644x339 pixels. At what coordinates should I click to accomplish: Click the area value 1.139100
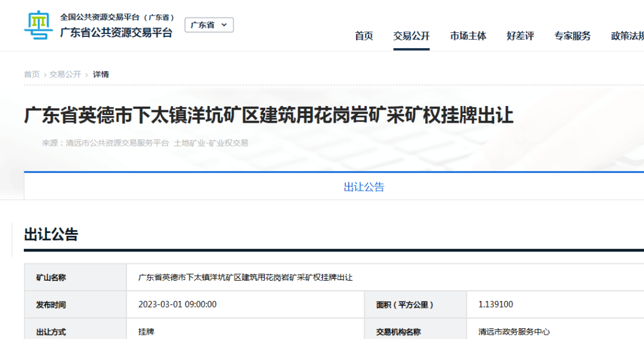496,304
